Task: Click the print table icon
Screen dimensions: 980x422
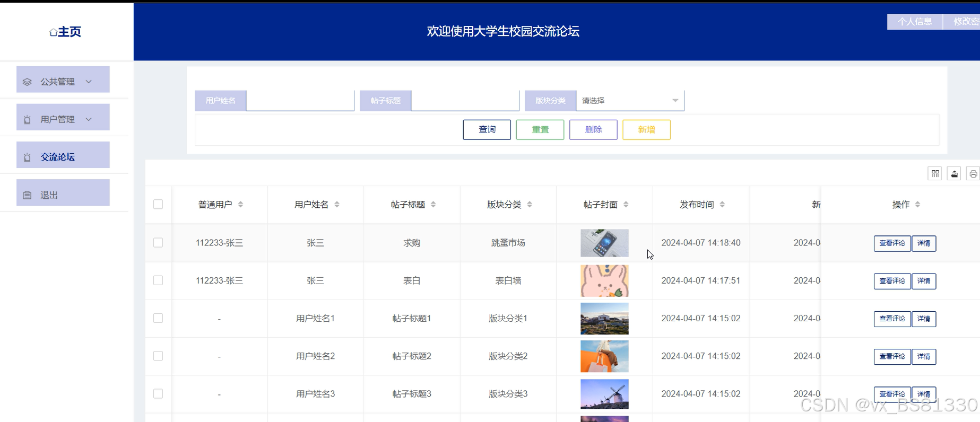Action: 973,173
